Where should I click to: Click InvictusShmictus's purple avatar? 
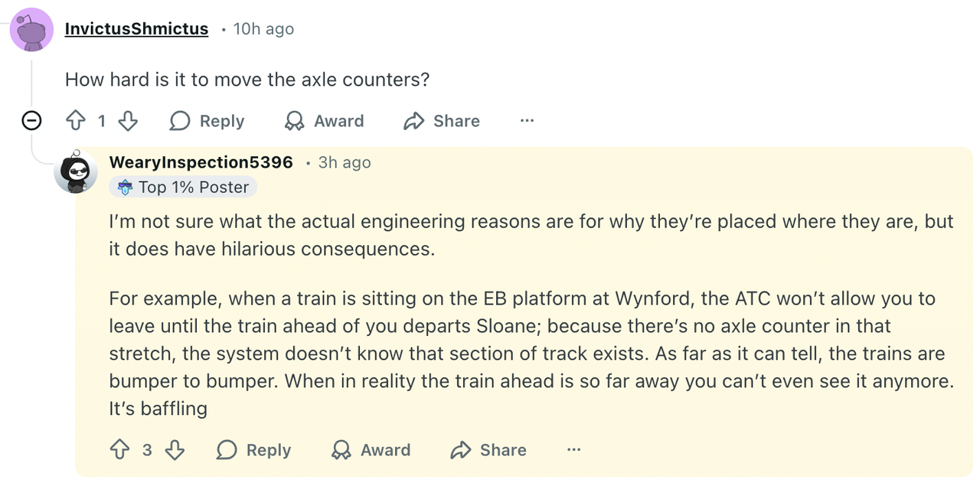(x=31, y=30)
